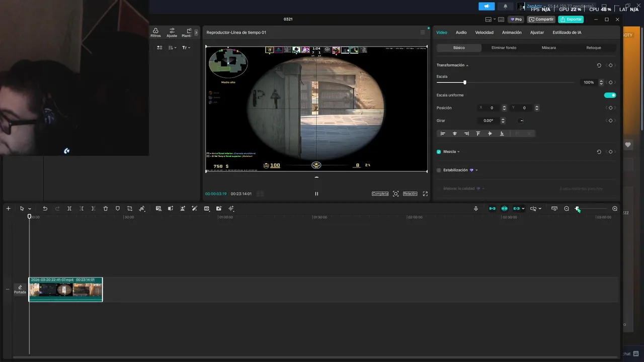Click the crop icon in timeline toolbar

click(130, 209)
